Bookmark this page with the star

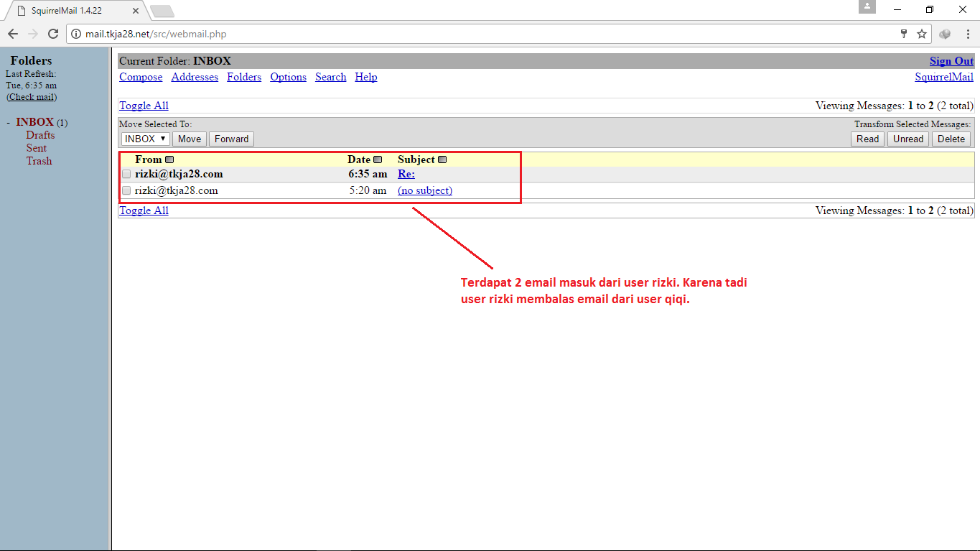coord(922,34)
